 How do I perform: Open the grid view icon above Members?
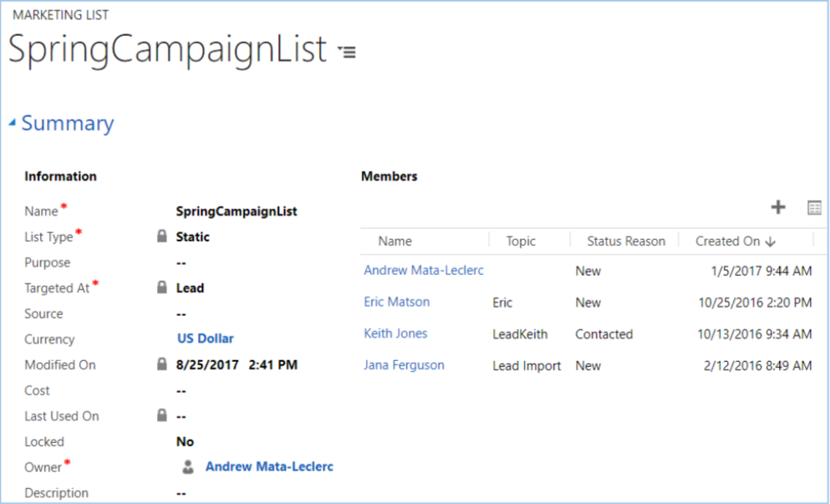pyautogui.click(x=814, y=208)
